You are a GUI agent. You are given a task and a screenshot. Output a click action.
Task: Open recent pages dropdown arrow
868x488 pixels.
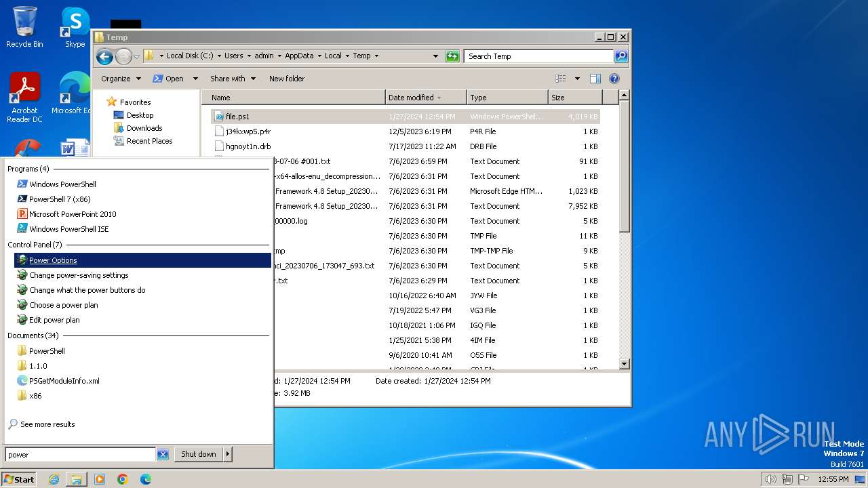coord(136,56)
